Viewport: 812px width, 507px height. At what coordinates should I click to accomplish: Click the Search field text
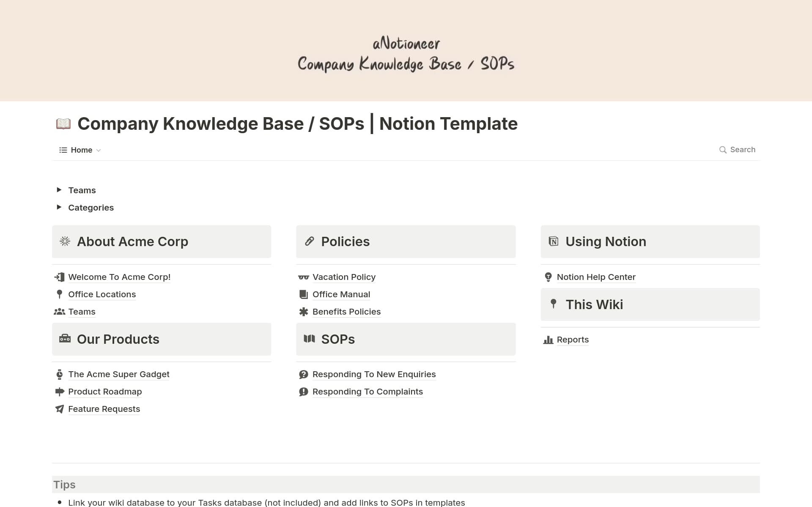tap(742, 150)
